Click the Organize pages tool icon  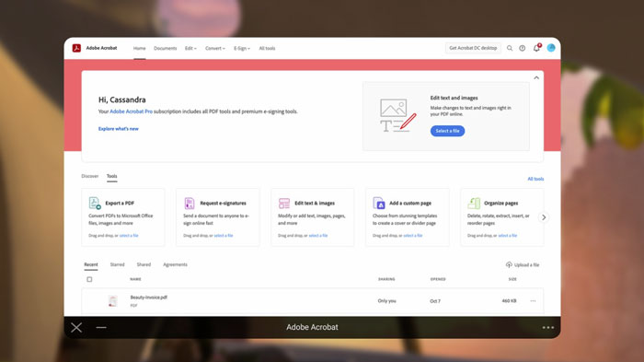click(474, 203)
